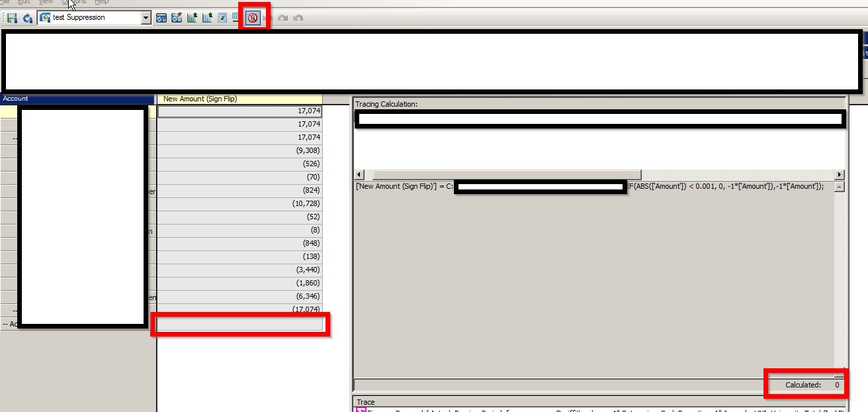Viewport: 868px width, 412px height.
Task: Click the 'Calculated: 0' status value
Action: (x=812, y=385)
